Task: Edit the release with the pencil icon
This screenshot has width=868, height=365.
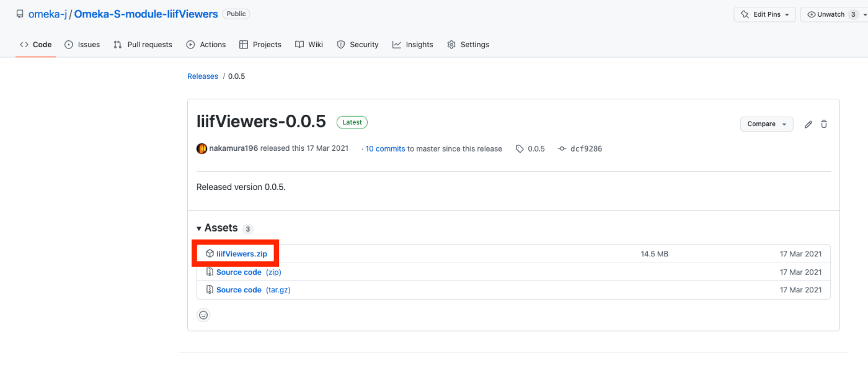Action: click(808, 124)
